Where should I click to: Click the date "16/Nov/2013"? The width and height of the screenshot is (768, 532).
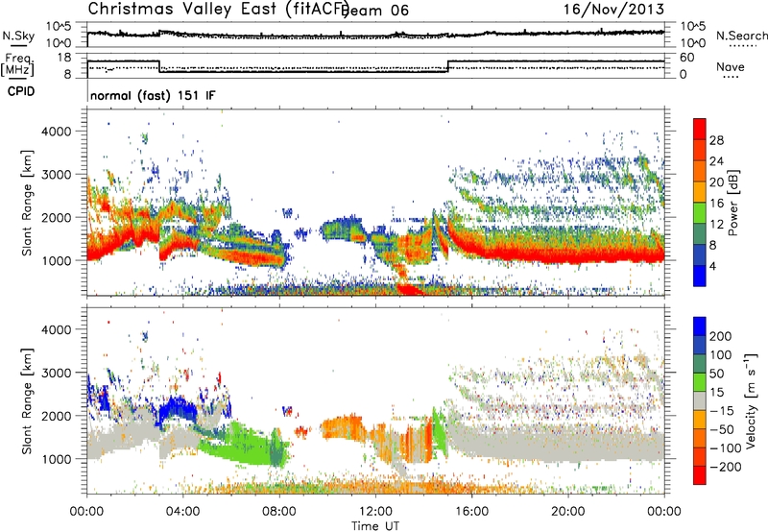[x=613, y=9]
